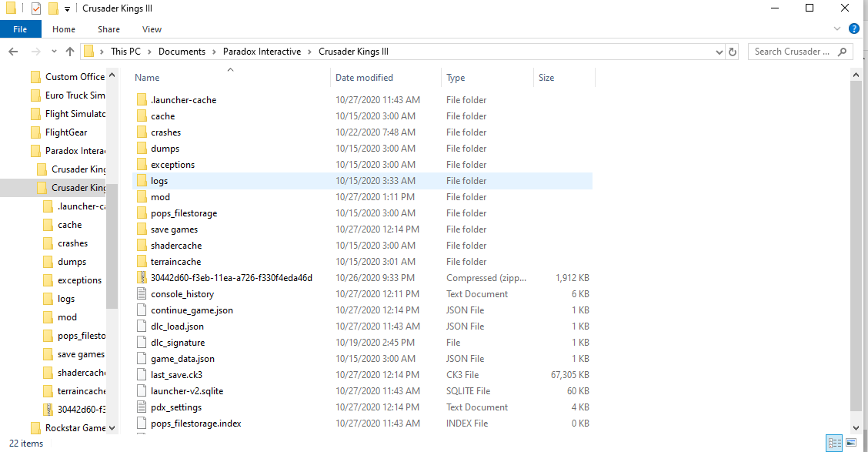868x452 pixels.
Task: Open Customize Quick Access Toolbar dropdown
Action: (68, 9)
